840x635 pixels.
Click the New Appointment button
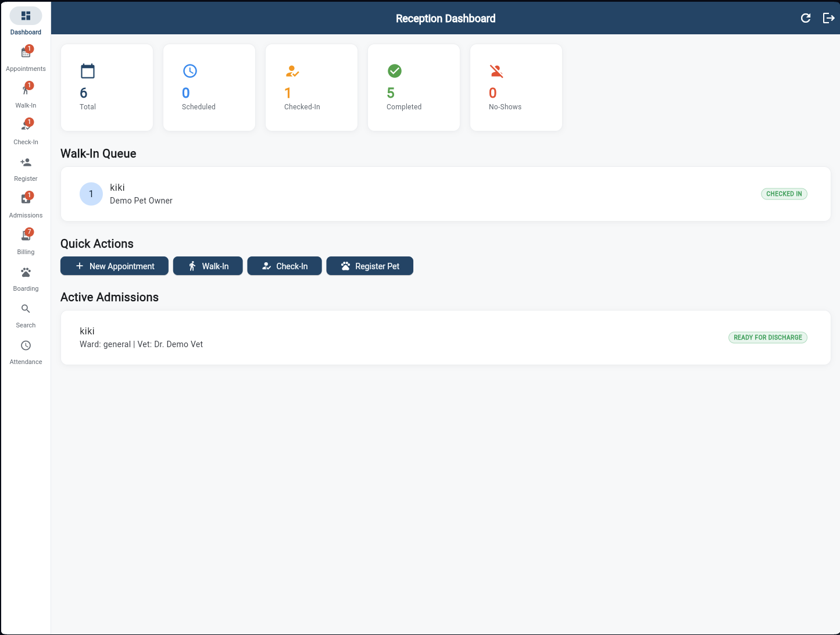tap(114, 266)
